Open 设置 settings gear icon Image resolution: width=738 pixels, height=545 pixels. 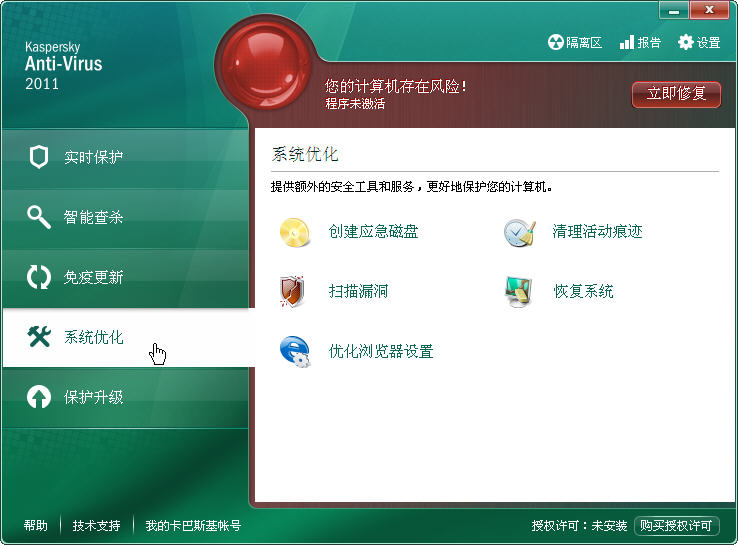pyautogui.click(x=686, y=42)
